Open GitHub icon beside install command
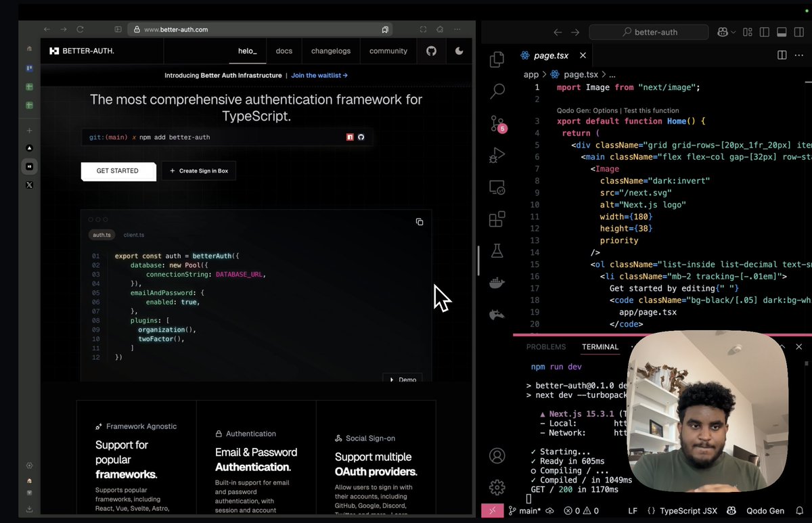Screen dimensions: 812x523 [x=361, y=137]
